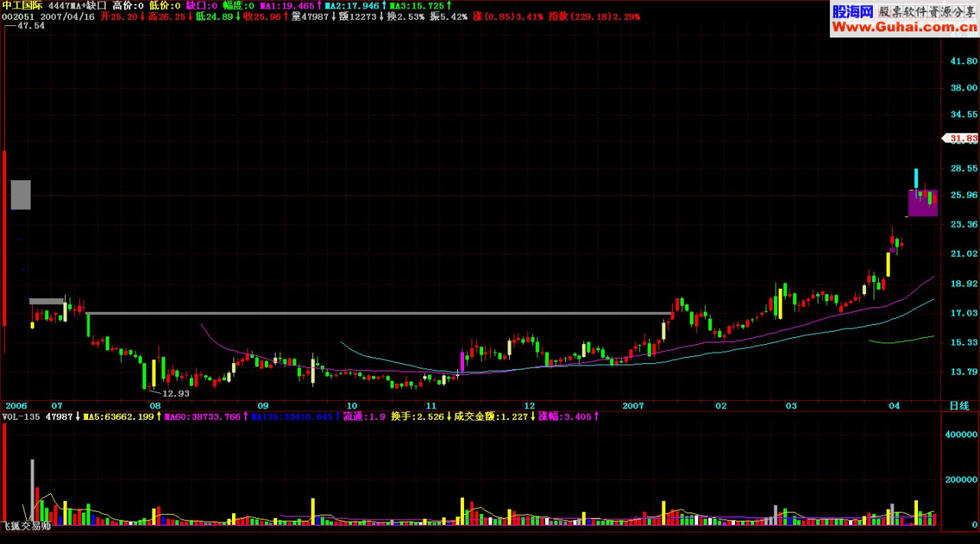
Task: Click the 流通:1.9 value
Action: click(363, 417)
